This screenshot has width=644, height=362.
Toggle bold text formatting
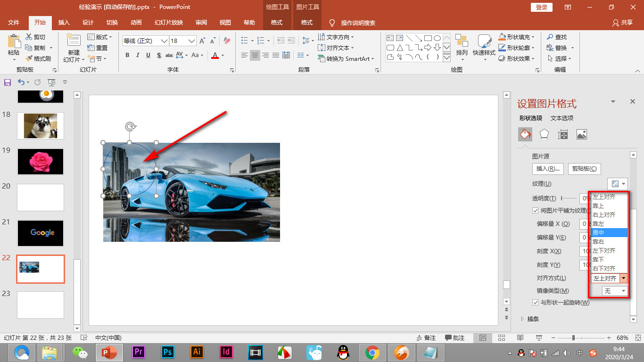pyautogui.click(x=127, y=56)
